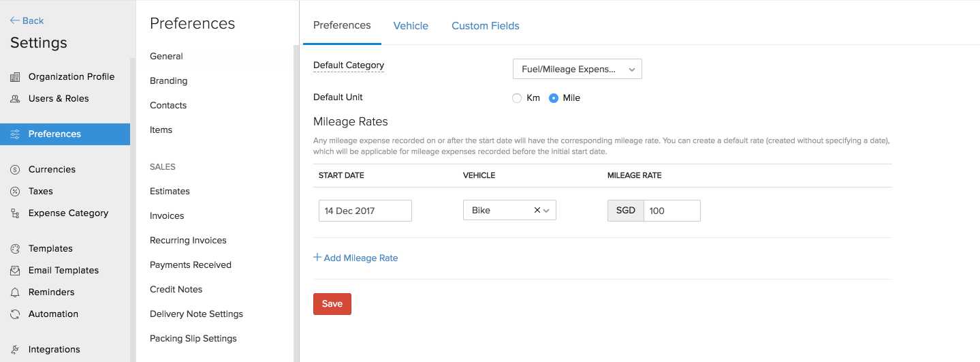Click the Users & Roles people icon
The height and width of the screenshot is (362, 980).
tap(15, 99)
